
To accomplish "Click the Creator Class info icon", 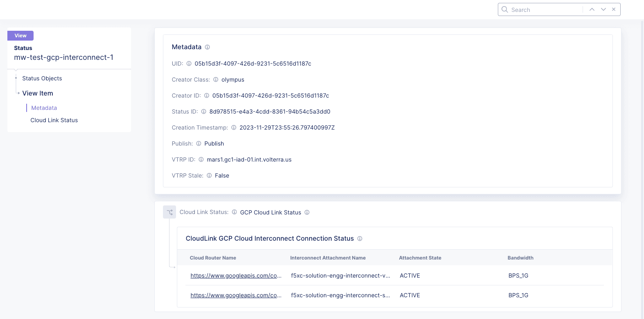I will coord(216,80).
